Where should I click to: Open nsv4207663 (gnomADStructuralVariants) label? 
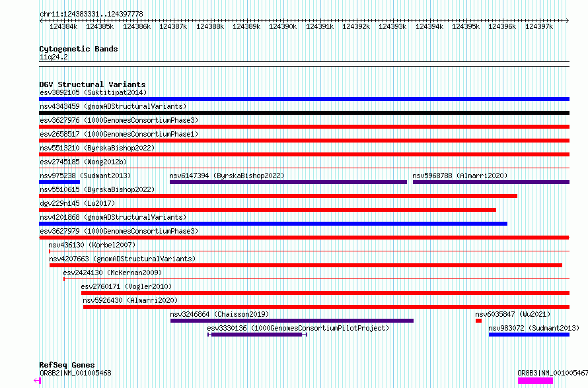point(122,259)
